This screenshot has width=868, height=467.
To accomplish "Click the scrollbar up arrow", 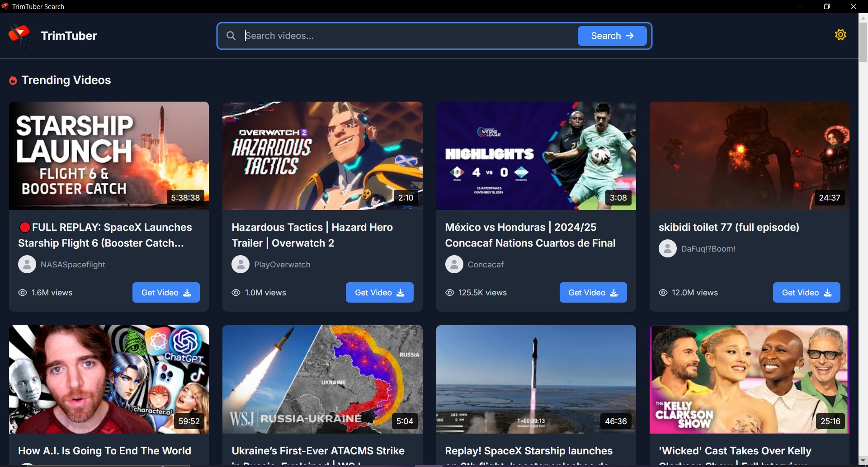I will click(x=863, y=18).
